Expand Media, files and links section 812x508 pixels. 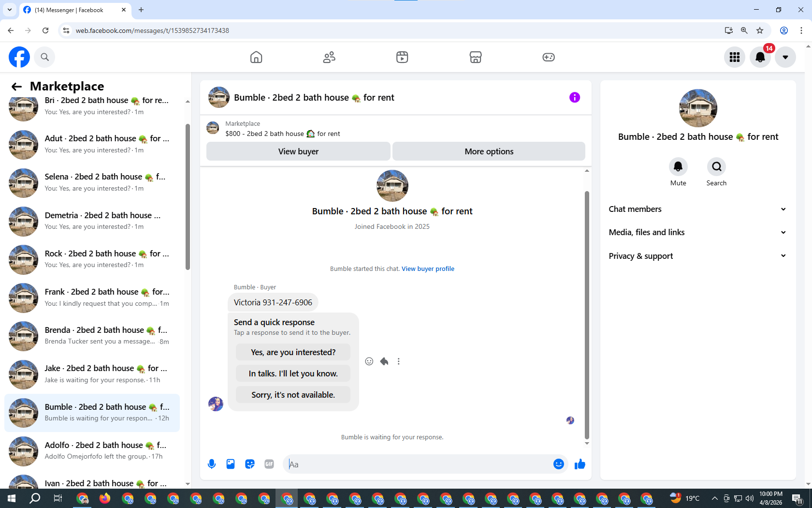coord(697,232)
